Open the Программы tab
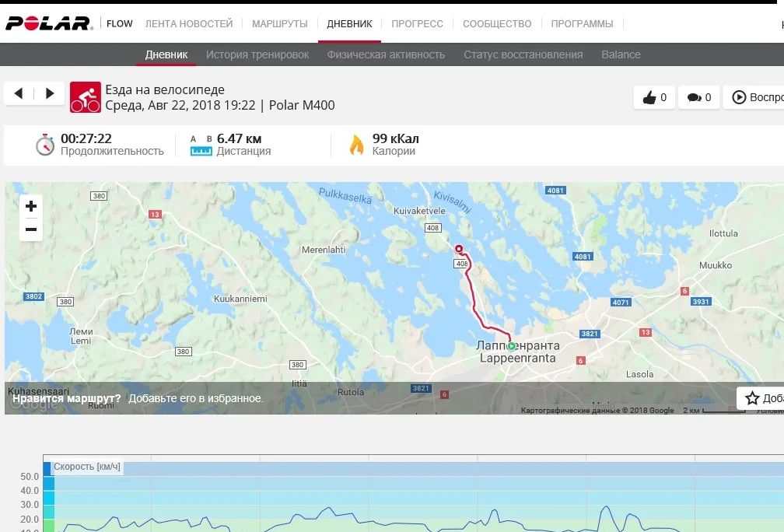This screenshot has height=532, width=784. click(x=582, y=24)
